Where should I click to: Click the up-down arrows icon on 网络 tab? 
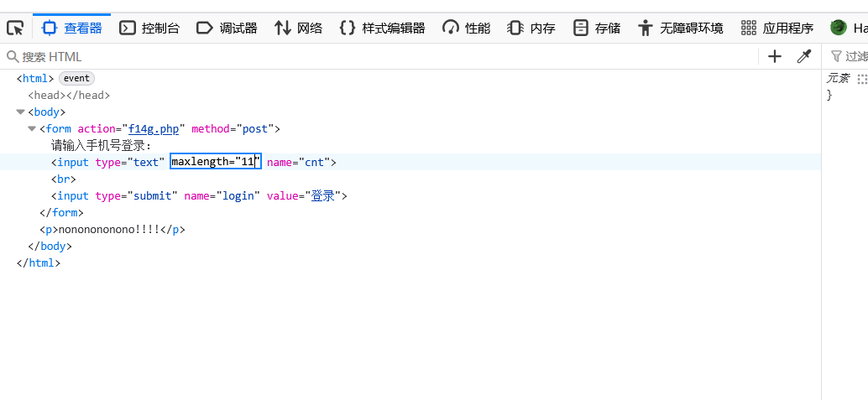[282, 28]
